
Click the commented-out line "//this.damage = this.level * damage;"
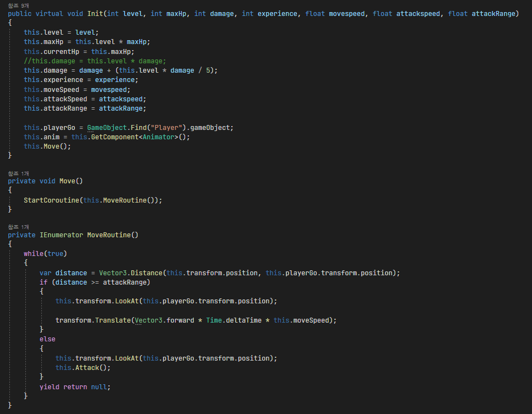[x=95, y=61]
